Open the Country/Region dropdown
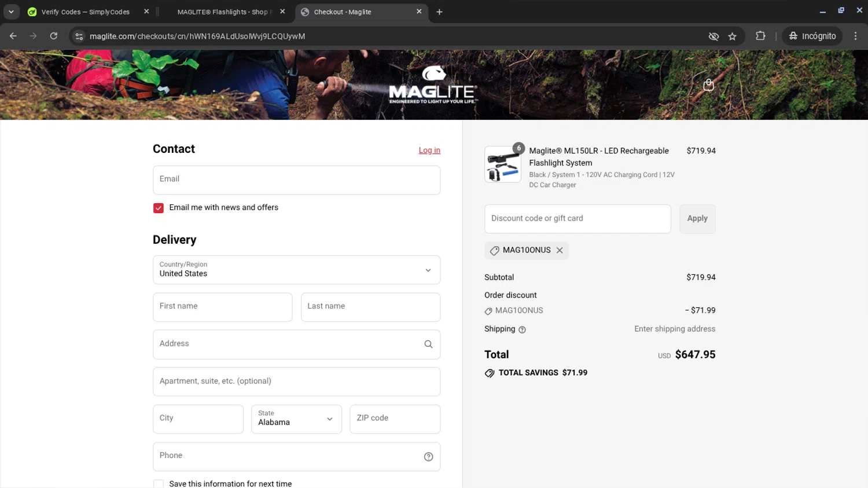 tap(296, 270)
